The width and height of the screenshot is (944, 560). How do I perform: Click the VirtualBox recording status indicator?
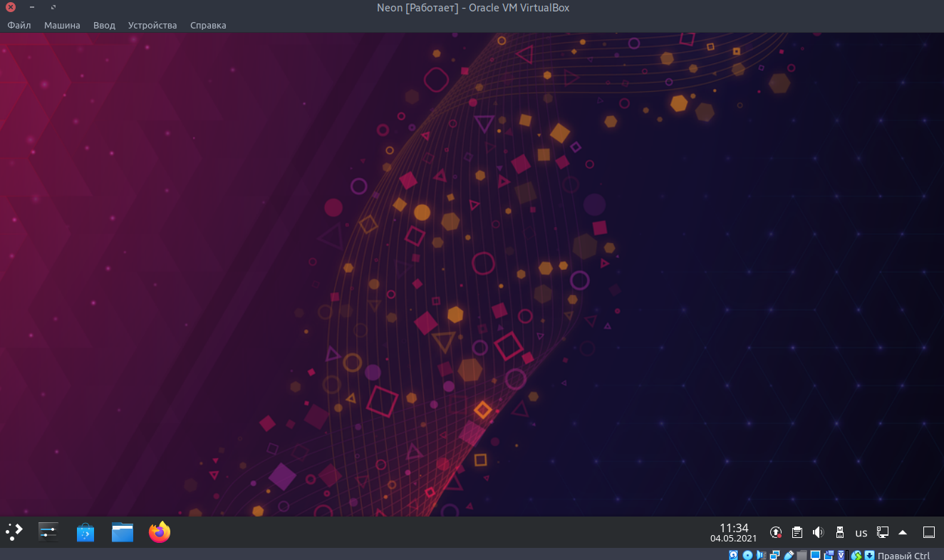829,555
